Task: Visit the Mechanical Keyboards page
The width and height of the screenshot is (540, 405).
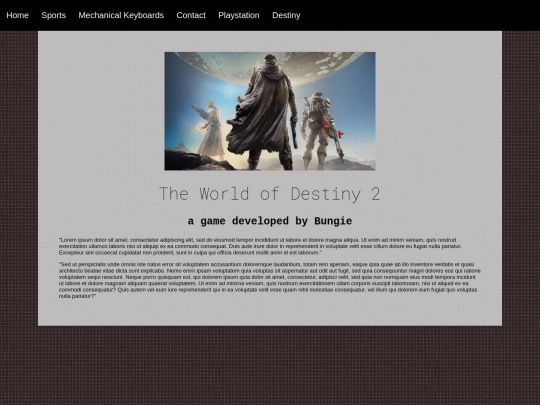Action: [121, 15]
